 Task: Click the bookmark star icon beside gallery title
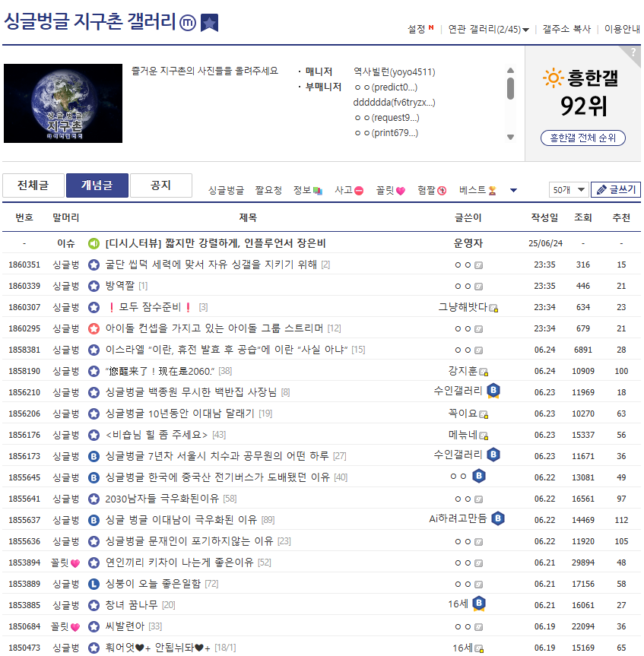pos(209,23)
